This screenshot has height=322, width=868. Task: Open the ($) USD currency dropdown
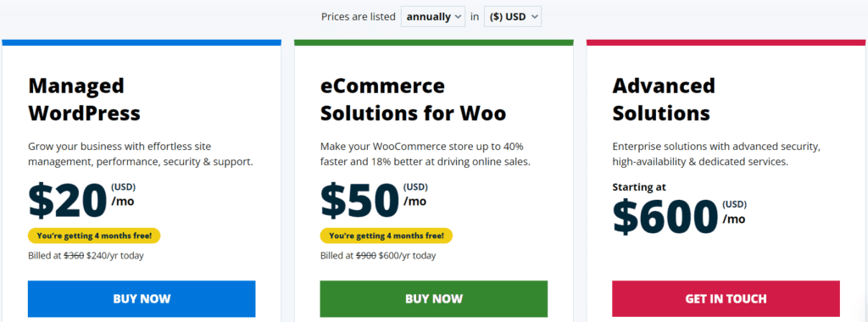(x=513, y=17)
